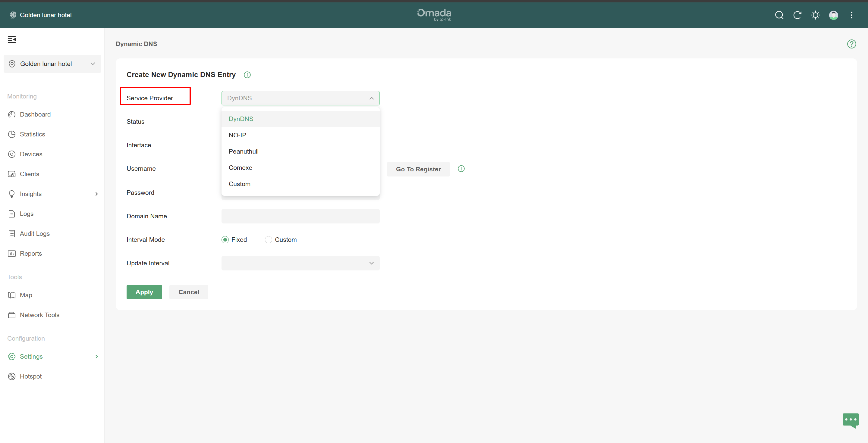This screenshot has height=443, width=868.
Task: Click the Map icon in sidebar
Action: pos(12,295)
